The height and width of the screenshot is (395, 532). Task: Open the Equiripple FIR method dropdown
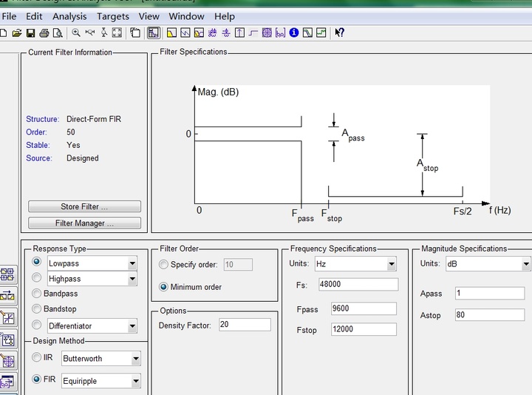[x=136, y=381]
